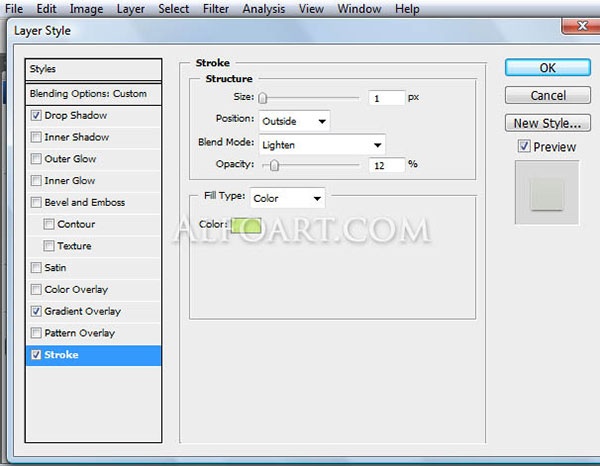Image resolution: width=600 pixels, height=466 pixels.
Task: Select the Gradient Overlay style label
Action: tap(83, 311)
